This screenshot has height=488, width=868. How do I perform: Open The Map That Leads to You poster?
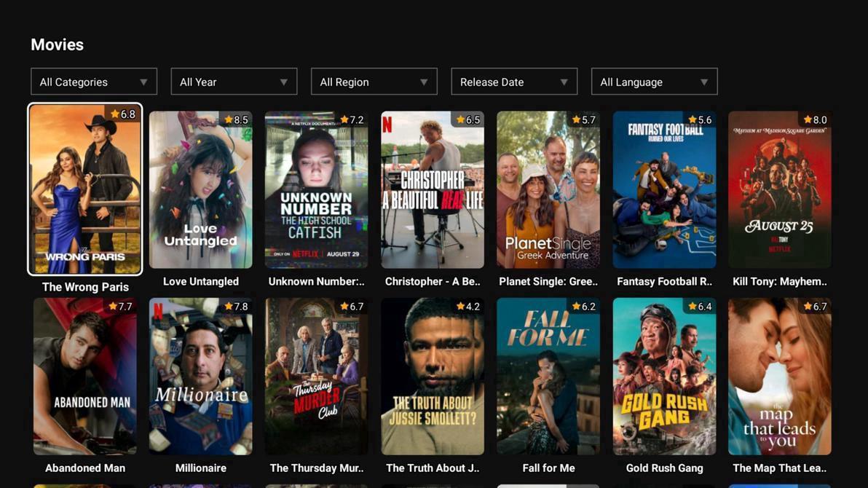780,376
